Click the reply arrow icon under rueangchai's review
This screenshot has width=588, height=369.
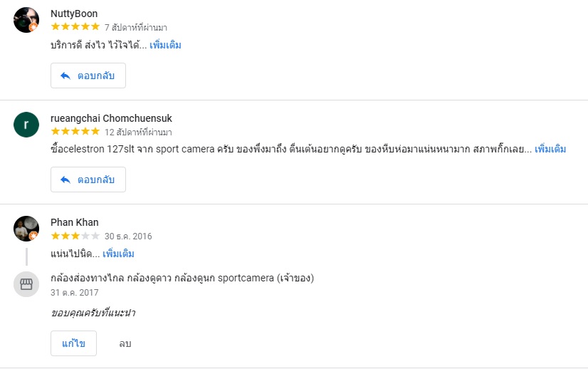tap(65, 180)
